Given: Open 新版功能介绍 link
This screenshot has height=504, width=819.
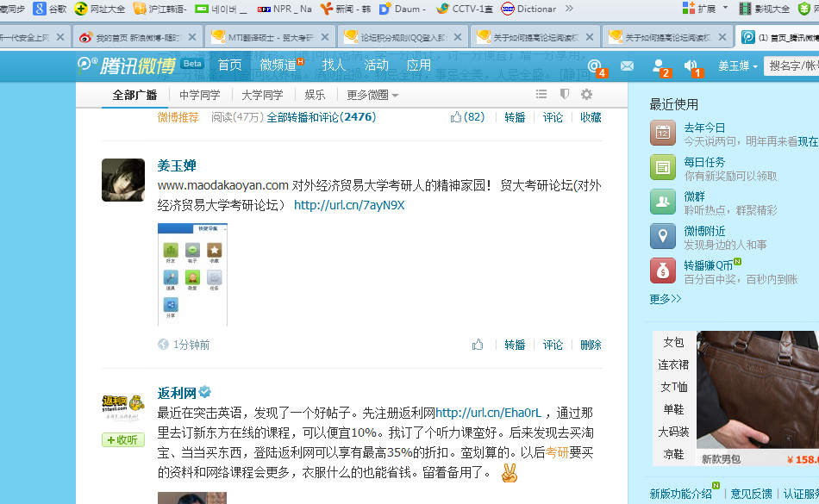Looking at the screenshot, I should click(x=680, y=493).
